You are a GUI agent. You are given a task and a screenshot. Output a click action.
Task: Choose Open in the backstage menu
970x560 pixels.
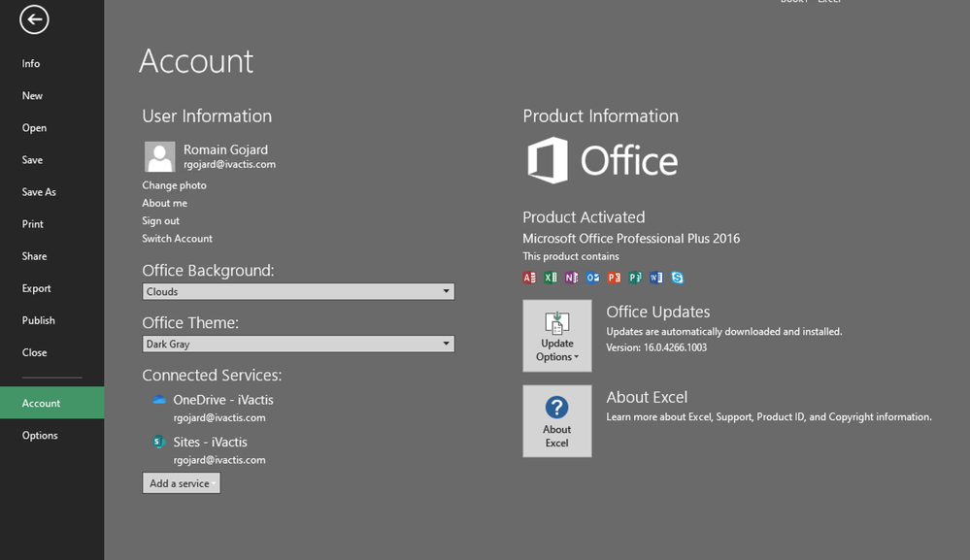point(34,128)
